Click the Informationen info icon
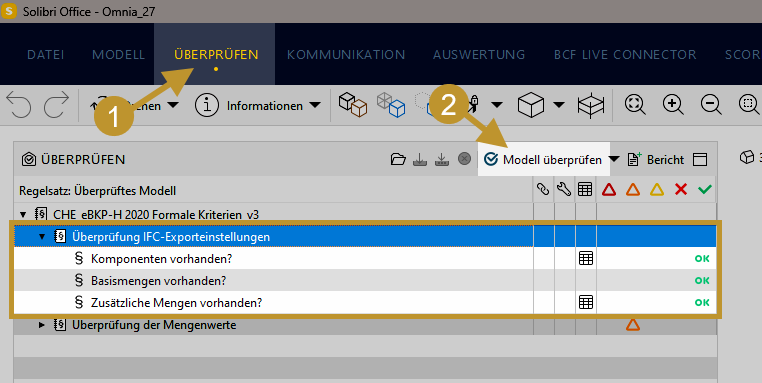Screen dimensions: 762x383 point(207,105)
